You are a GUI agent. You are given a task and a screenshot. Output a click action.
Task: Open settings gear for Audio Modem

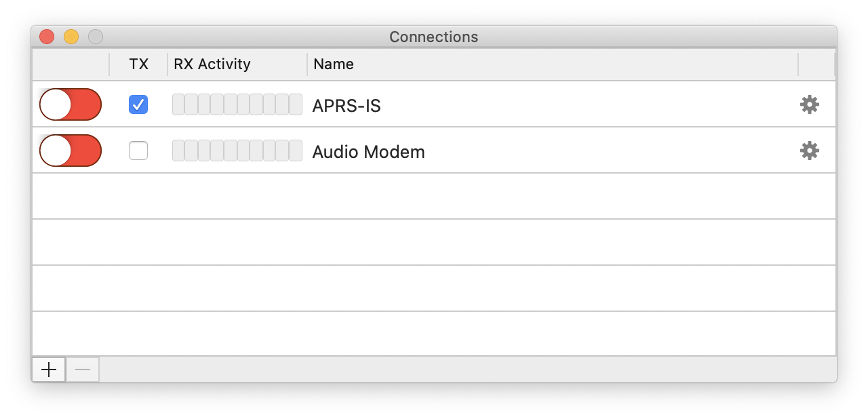click(810, 151)
